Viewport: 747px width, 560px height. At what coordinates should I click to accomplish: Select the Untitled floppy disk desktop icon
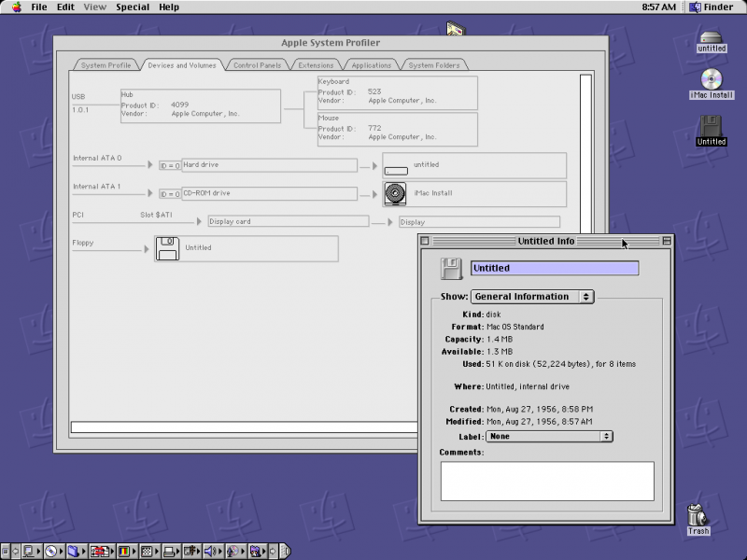tap(712, 131)
